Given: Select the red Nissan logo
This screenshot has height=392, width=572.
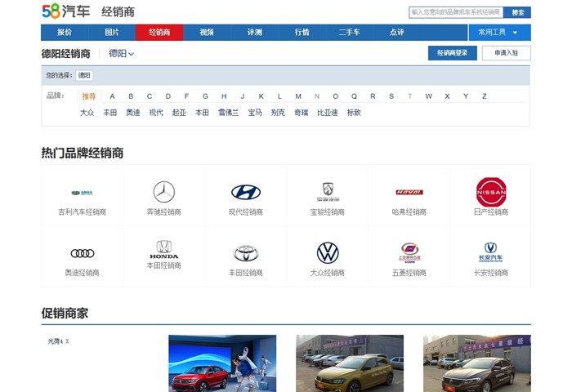Looking at the screenshot, I should [x=491, y=192].
